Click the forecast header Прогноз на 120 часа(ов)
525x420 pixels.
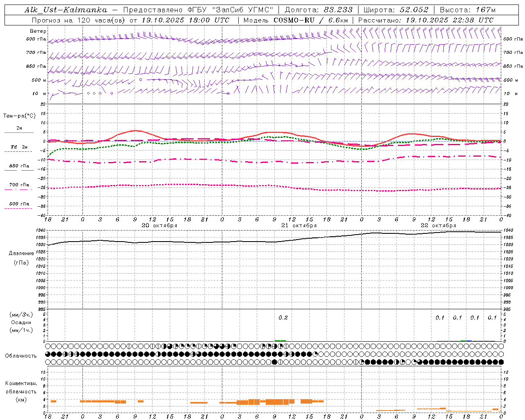tap(79, 20)
